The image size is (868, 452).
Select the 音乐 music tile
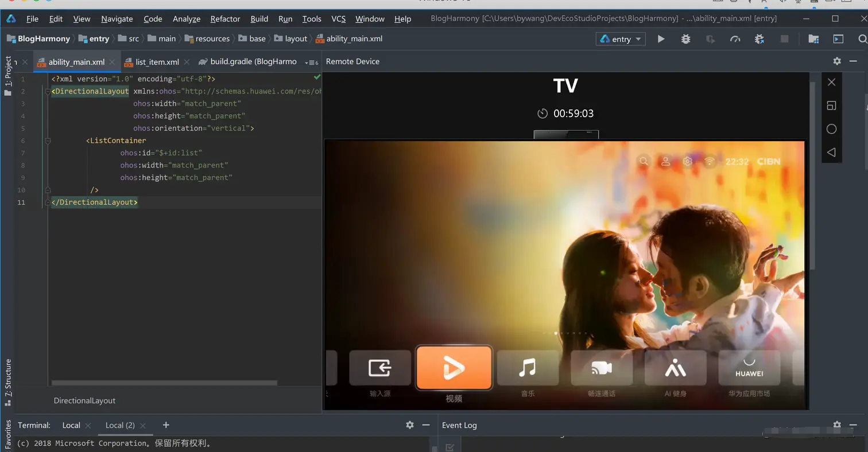[x=528, y=368]
